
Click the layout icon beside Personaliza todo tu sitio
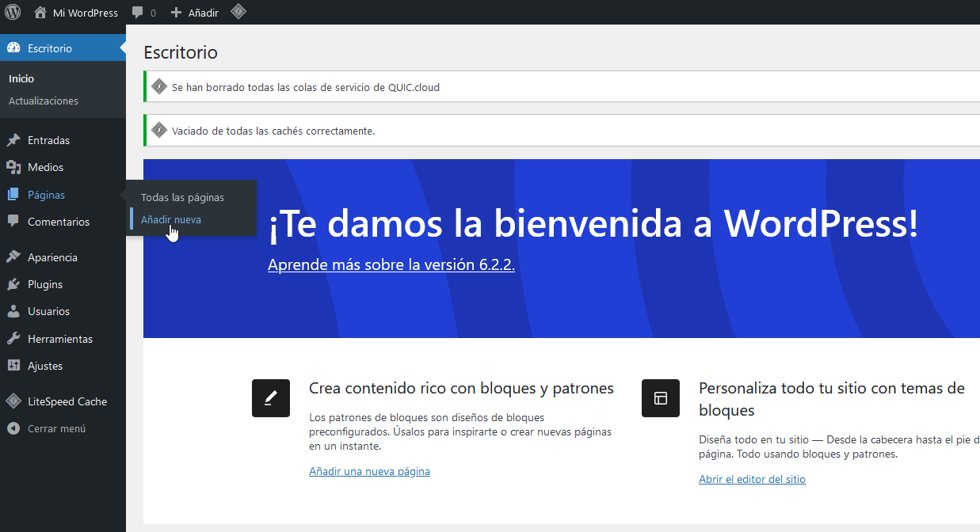click(x=661, y=398)
